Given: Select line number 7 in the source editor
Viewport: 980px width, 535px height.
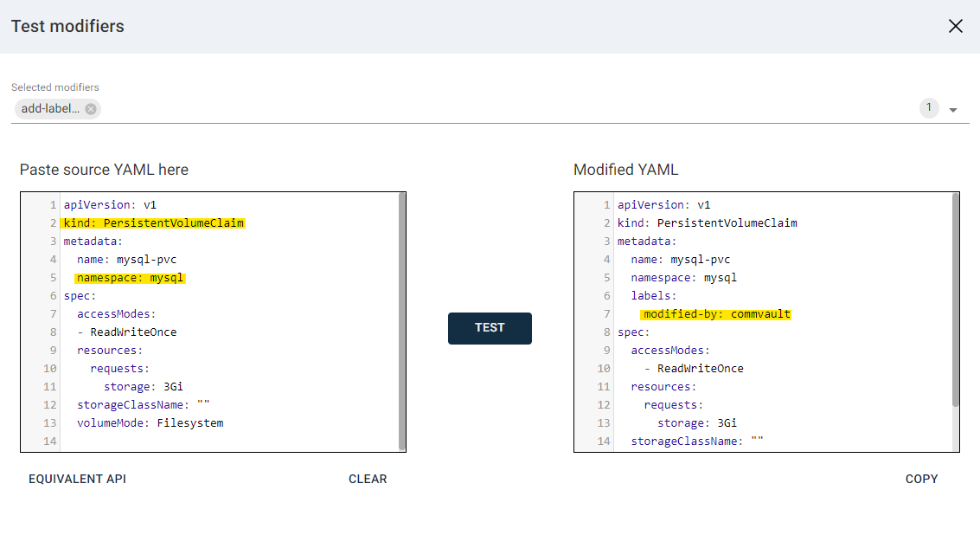Looking at the screenshot, I should 54,313.
